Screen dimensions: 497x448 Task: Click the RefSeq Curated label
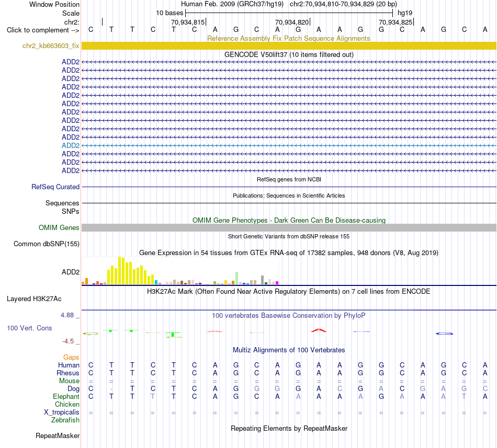55,187
